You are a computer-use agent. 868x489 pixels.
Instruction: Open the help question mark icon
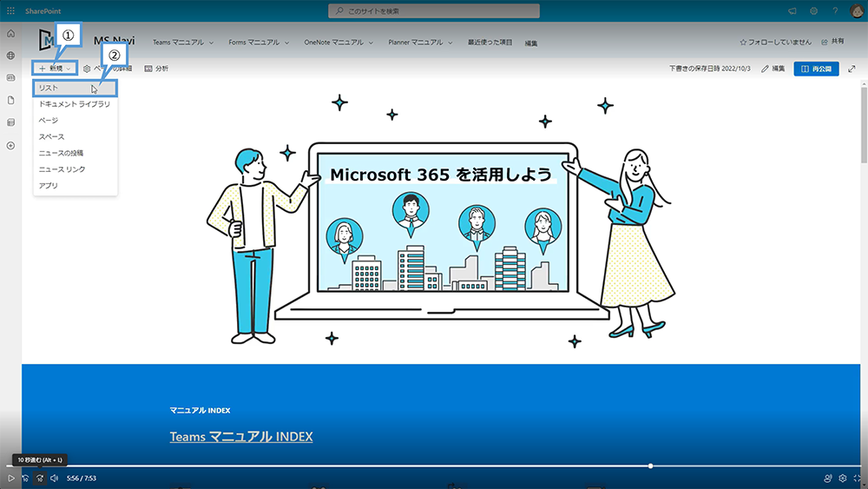[835, 10]
